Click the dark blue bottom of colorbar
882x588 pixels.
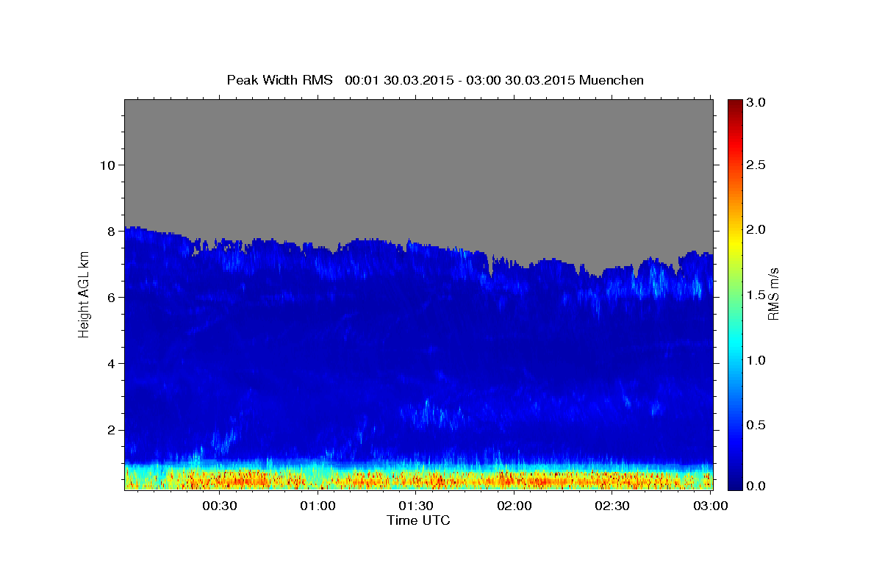click(x=735, y=481)
